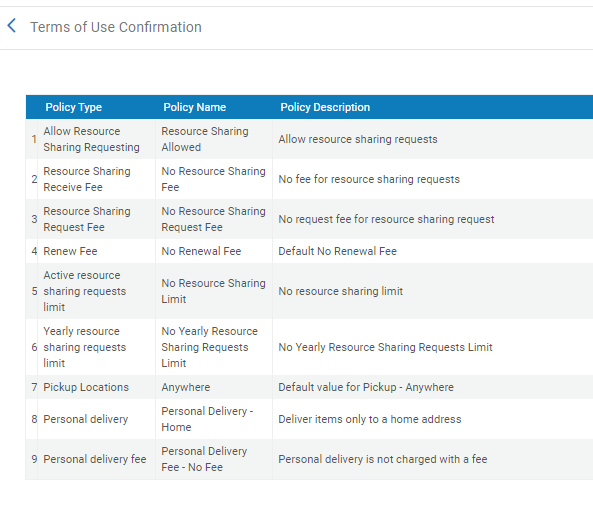Image resolution: width=593 pixels, height=528 pixels.
Task: Click Personal Delivery Fee - No Fee name
Action: tap(204, 459)
